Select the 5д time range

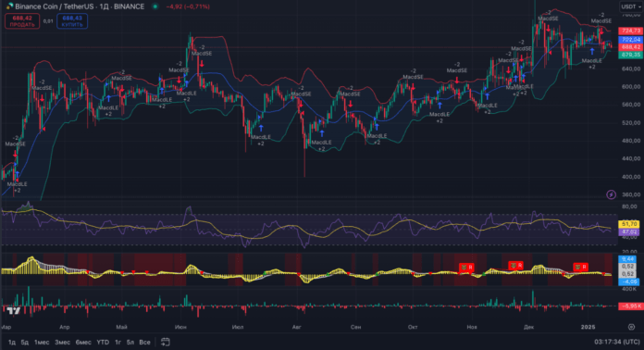point(25,343)
